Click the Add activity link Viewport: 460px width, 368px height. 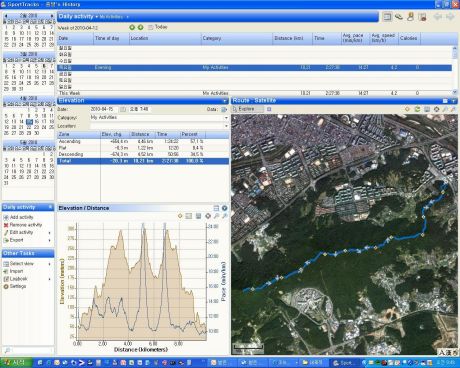22,217
